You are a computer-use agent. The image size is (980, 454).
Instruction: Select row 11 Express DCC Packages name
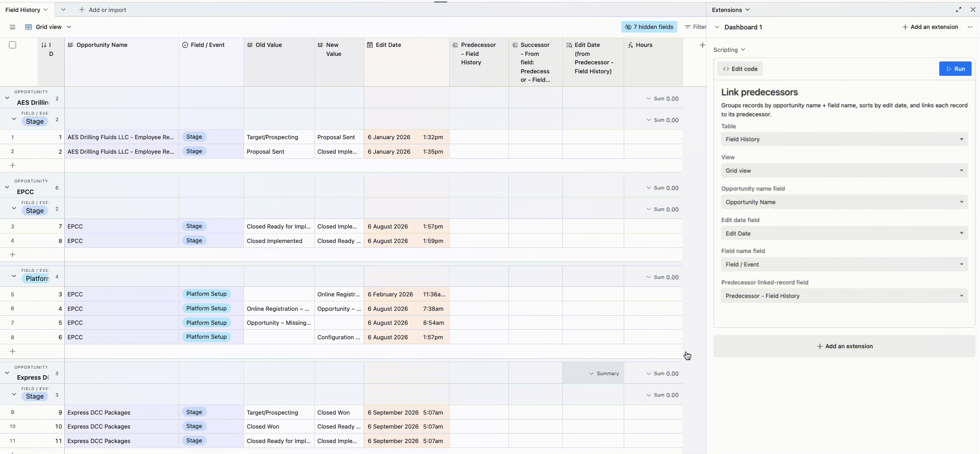pyautogui.click(x=121, y=441)
